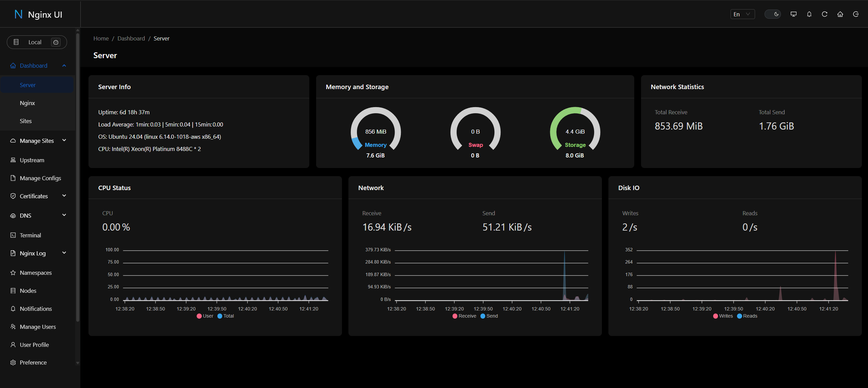Expand the Certificates menu chevron
This screenshot has width=868, height=388.
[64, 196]
